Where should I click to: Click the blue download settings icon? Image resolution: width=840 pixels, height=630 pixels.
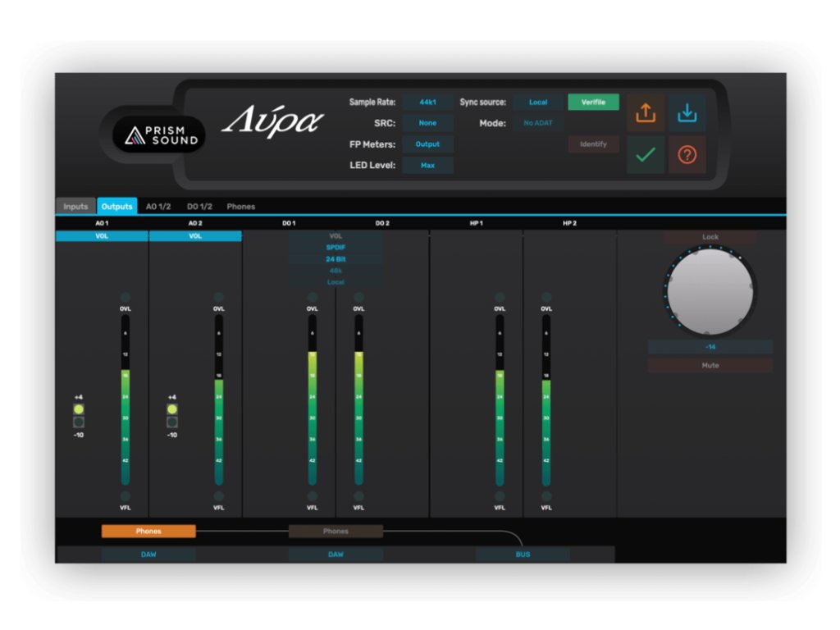coord(687,113)
